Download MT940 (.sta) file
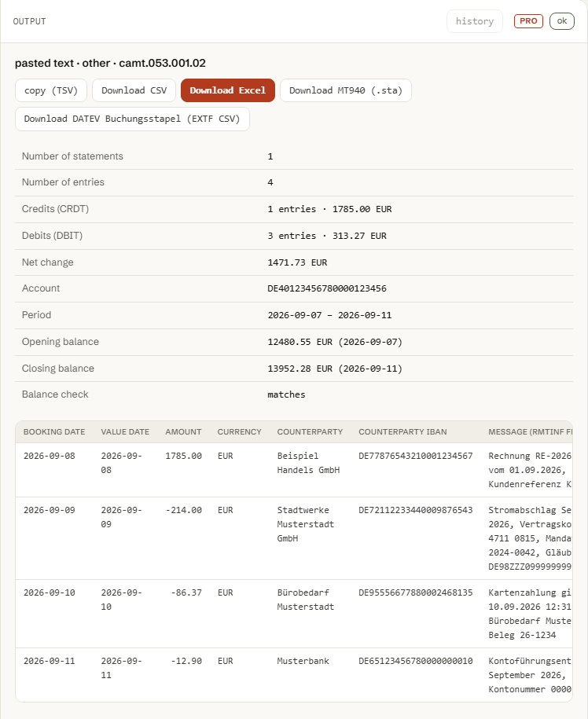Image resolution: width=588 pixels, height=719 pixels. point(345,90)
